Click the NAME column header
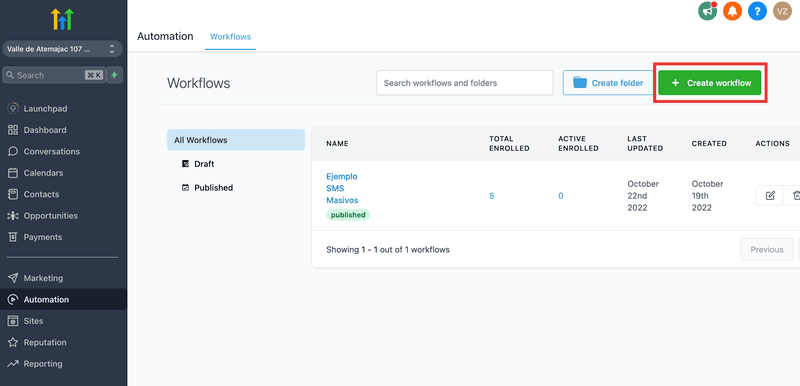The width and height of the screenshot is (800, 386). pos(337,144)
